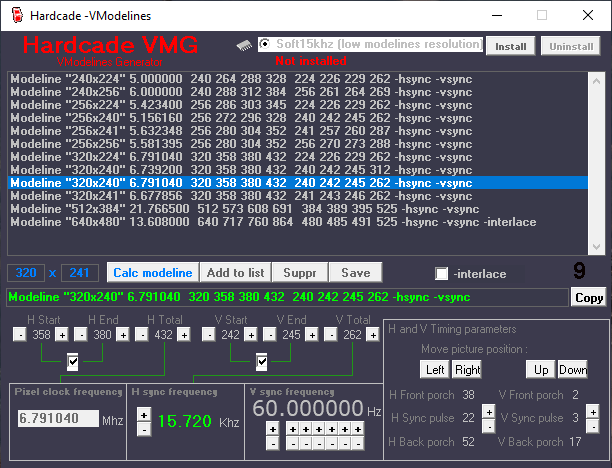The width and height of the screenshot is (612, 468).
Task: Select modeline "240x224" 5.000000 row
Action: (x=297, y=79)
